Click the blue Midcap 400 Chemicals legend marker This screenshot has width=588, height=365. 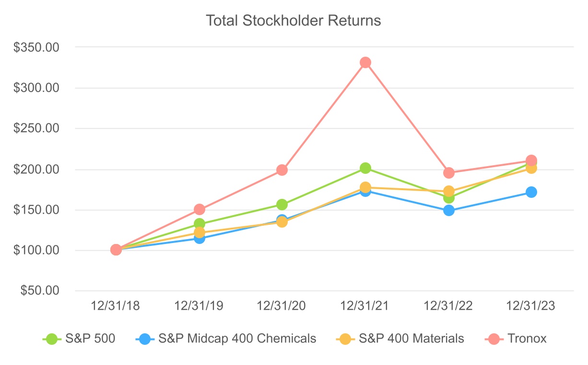coord(144,339)
